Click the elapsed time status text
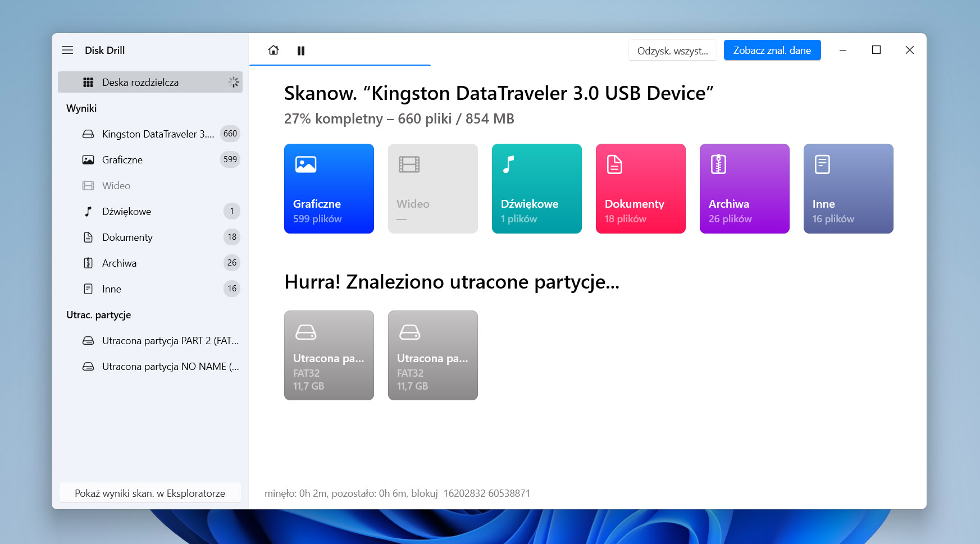The image size is (980, 544). pyautogui.click(x=397, y=493)
